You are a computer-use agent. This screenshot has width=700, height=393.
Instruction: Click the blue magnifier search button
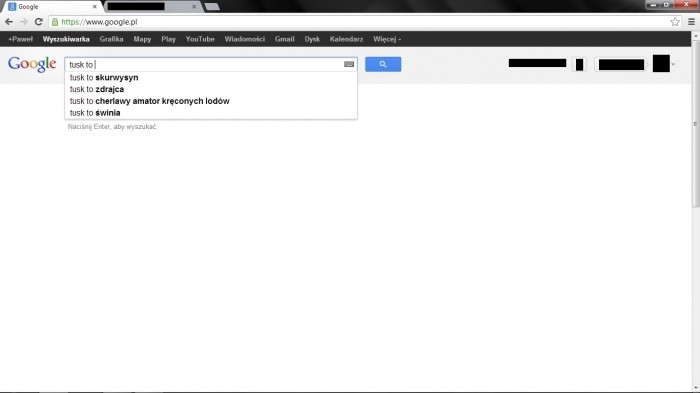point(383,64)
